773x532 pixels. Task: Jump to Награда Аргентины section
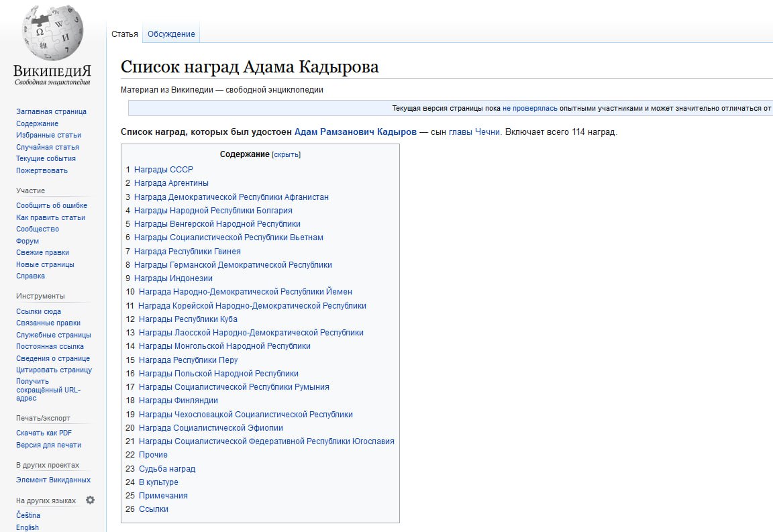pyautogui.click(x=171, y=183)
